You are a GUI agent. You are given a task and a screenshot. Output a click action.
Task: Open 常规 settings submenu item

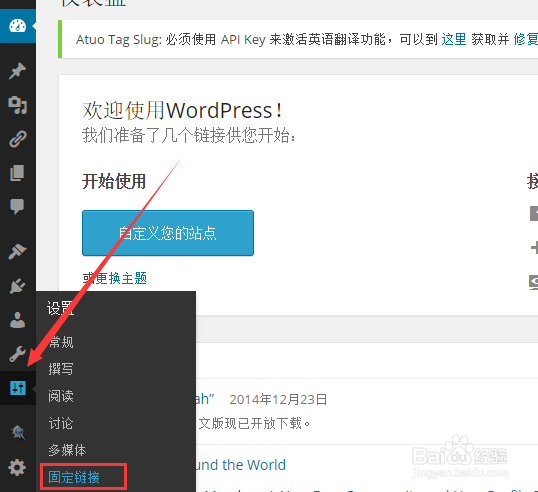[x=61, y=342]
